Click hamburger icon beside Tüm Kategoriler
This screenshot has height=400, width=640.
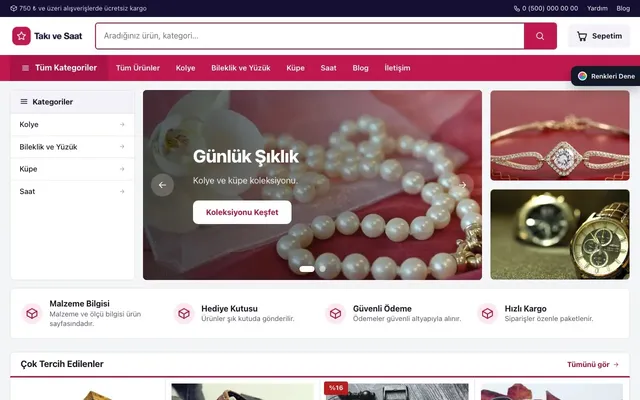[x=25, y=68]
